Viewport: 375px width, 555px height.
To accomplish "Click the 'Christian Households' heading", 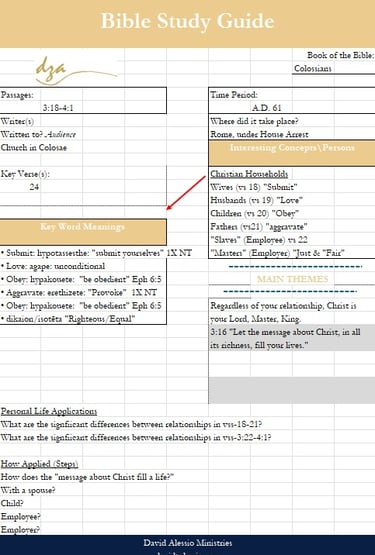I will click(249, 174).
